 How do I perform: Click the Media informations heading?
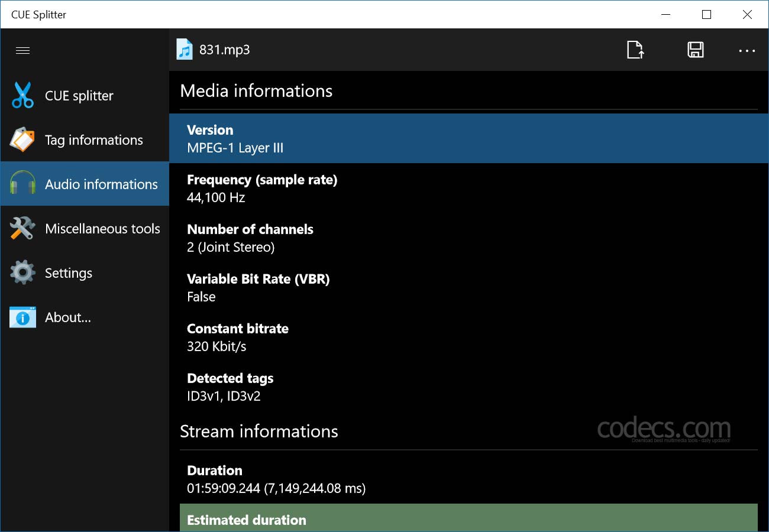coord(256,90)
